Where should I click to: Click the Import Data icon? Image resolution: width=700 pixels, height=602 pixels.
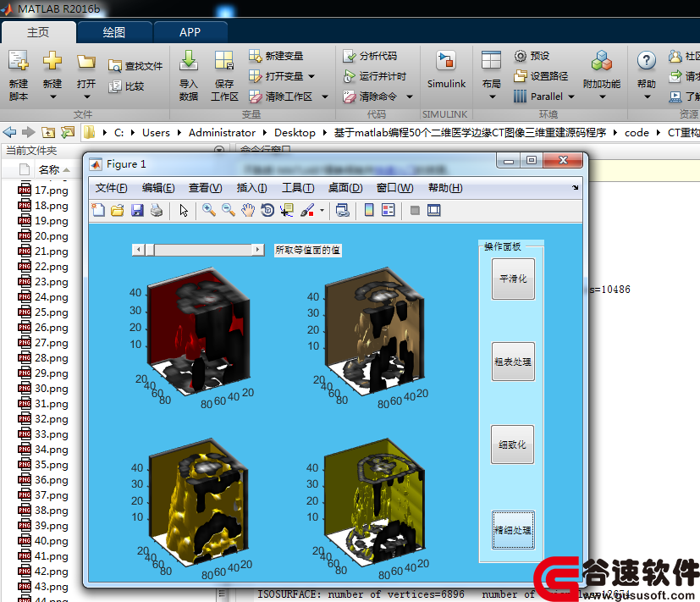pyautogui.click(x=189, y=61)
